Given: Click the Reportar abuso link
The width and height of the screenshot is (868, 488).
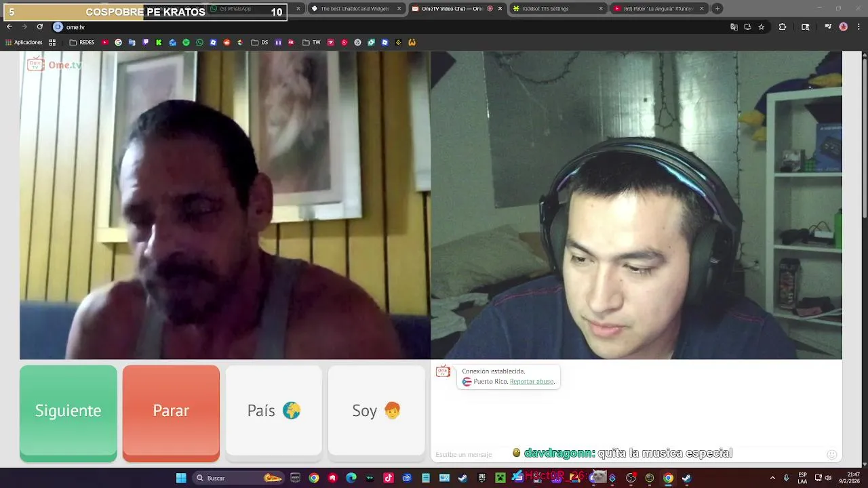Looking at the screenshot, I should point(532,382).
